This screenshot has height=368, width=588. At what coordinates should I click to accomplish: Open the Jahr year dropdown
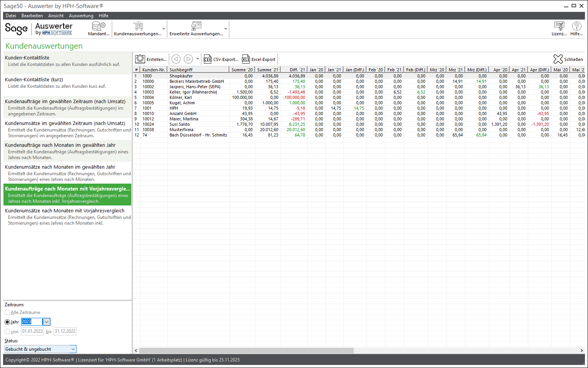tap(47, 322)
